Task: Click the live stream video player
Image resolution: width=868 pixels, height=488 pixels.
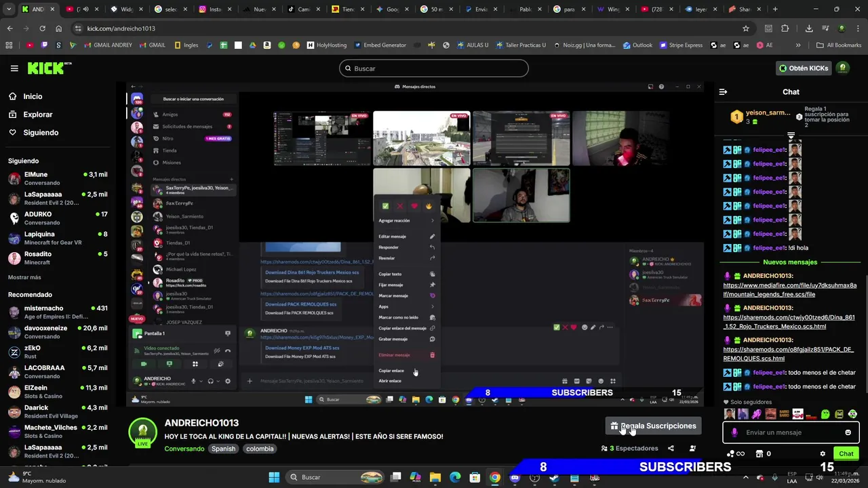Action: click(415, 245)
